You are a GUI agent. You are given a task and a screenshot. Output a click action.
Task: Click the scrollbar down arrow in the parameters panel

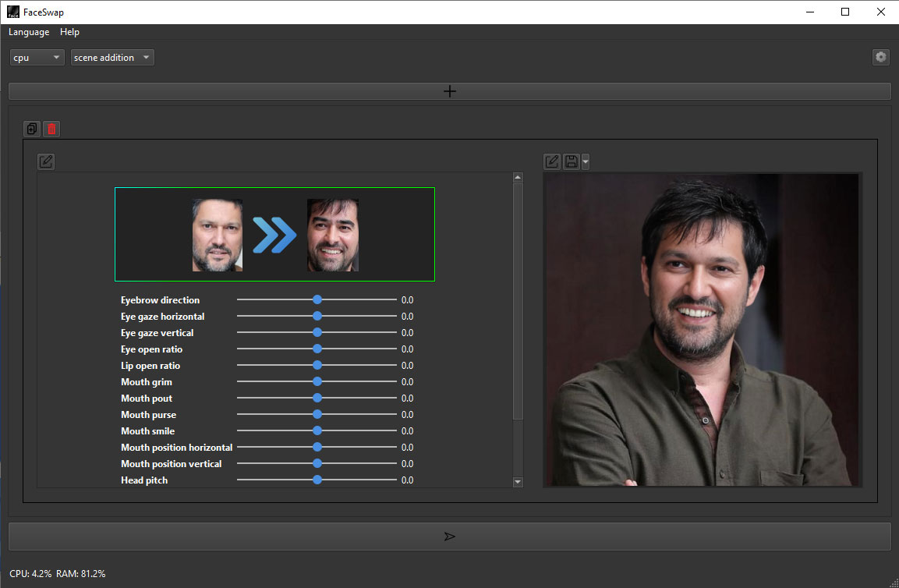pyautogui.click(x=518, y=481)
